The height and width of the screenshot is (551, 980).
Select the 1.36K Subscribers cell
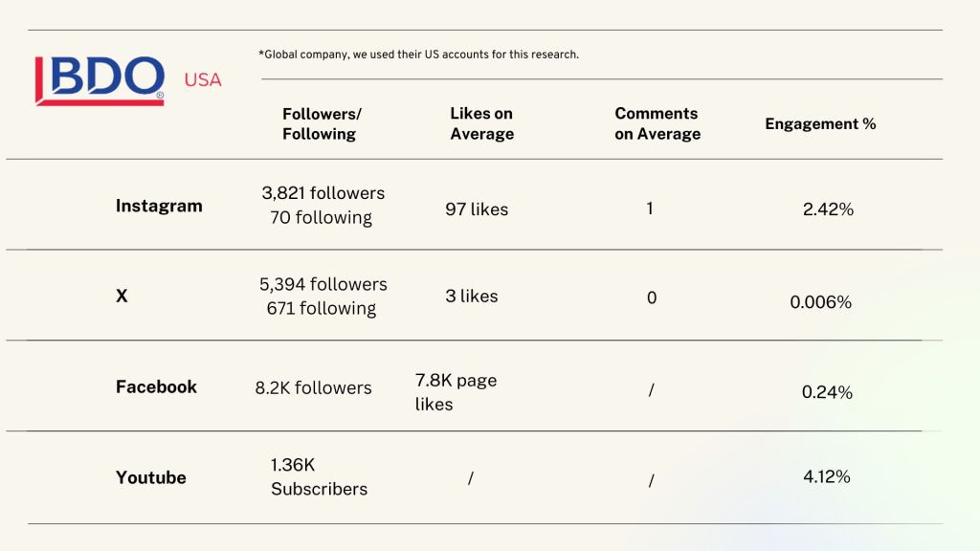[319, 476]
